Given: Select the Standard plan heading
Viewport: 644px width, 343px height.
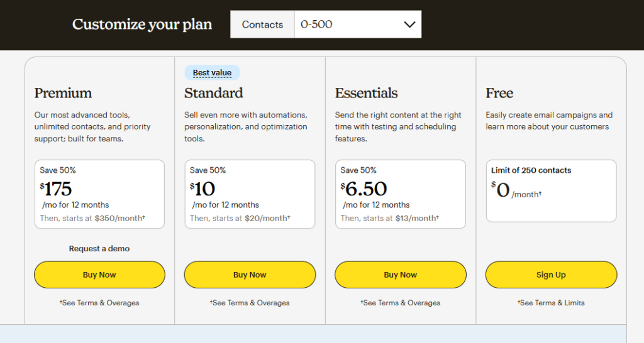Looking at the screenshot, I should [213, 93].
